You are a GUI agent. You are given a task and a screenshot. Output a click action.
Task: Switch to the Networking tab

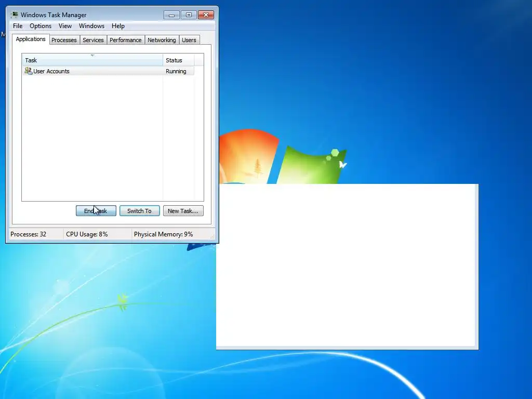click(x=162, y=40)
